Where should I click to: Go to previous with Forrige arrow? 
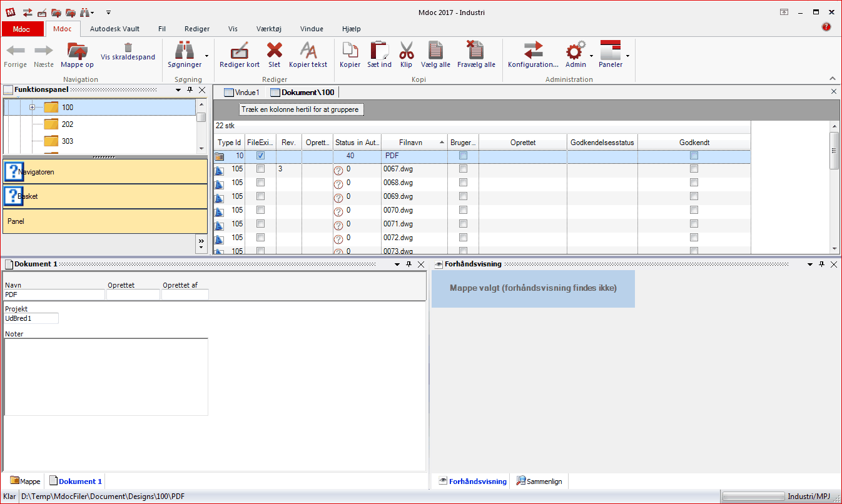(x=16, y=51)
